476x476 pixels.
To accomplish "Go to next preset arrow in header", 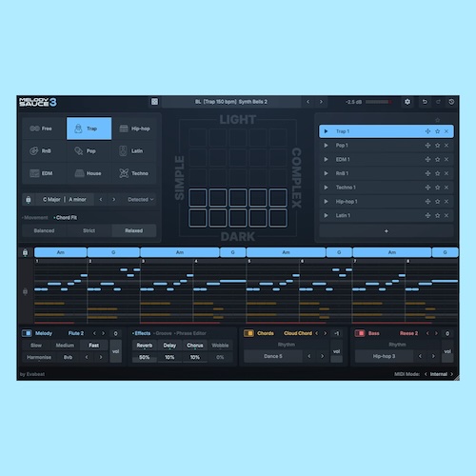I will tap(321, 102).
